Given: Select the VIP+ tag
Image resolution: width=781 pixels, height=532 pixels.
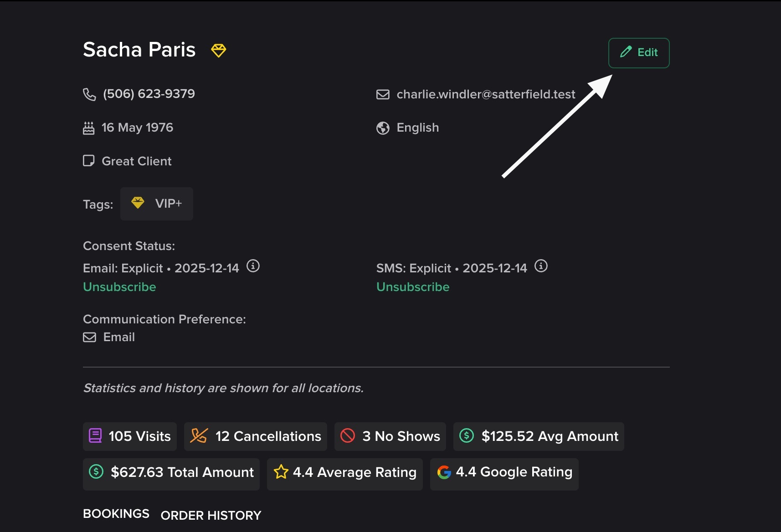Looking at the screenshot, I should 157,204.
